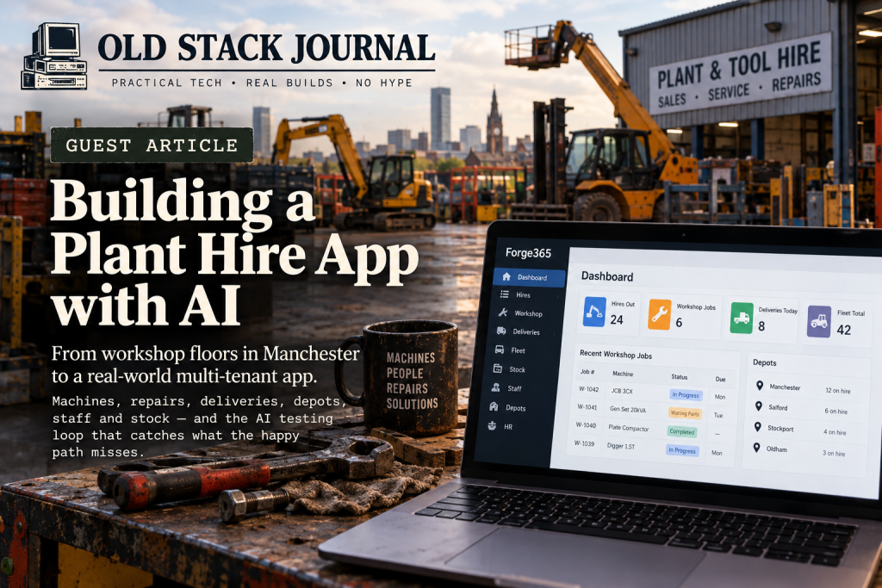Open the Hires Out card showing 24

(610, 313)
